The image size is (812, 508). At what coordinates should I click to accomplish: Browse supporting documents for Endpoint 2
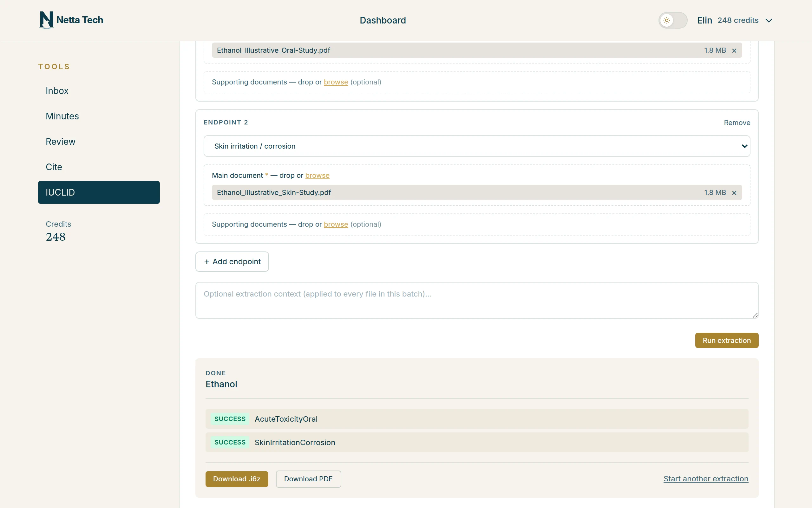point(336,224)
